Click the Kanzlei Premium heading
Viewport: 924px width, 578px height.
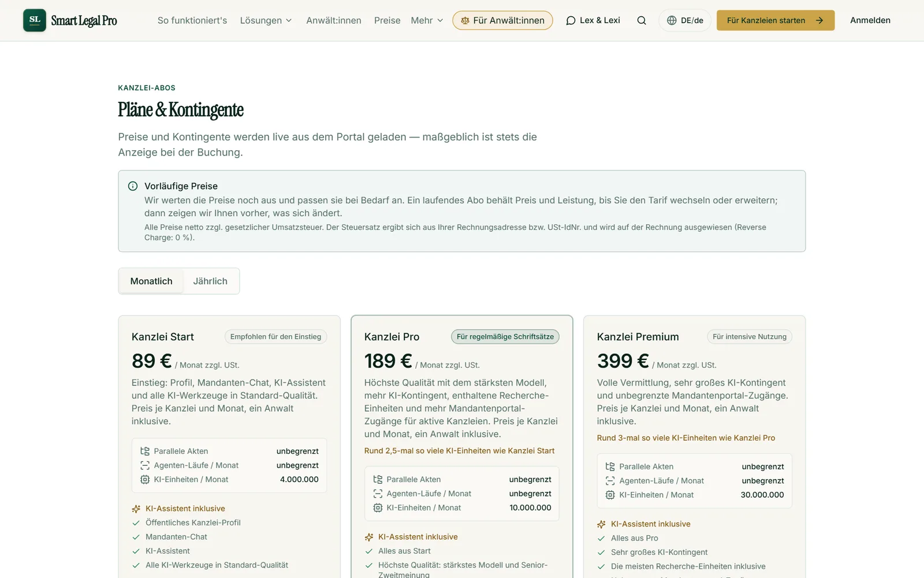point(638,337)
